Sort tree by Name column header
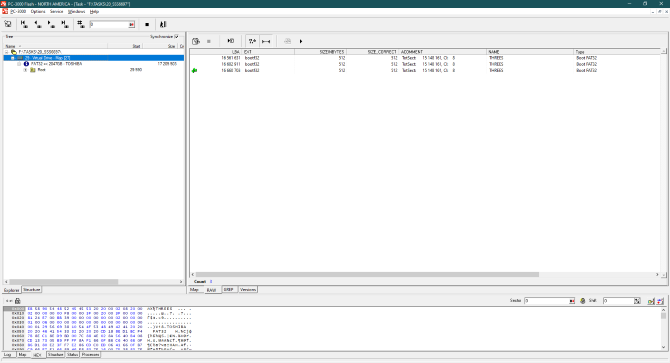Screen dimensions: 670x363 [x=56, y=46]
